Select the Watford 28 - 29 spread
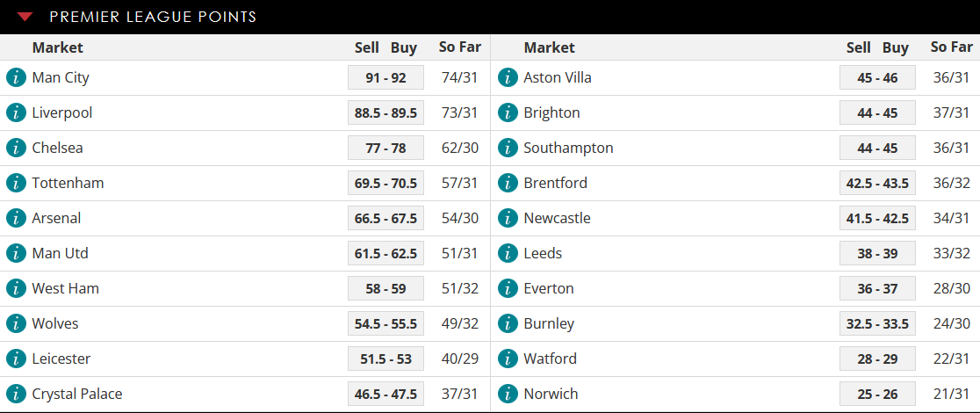This screenshot has width=980, height=413. [877, 359]
